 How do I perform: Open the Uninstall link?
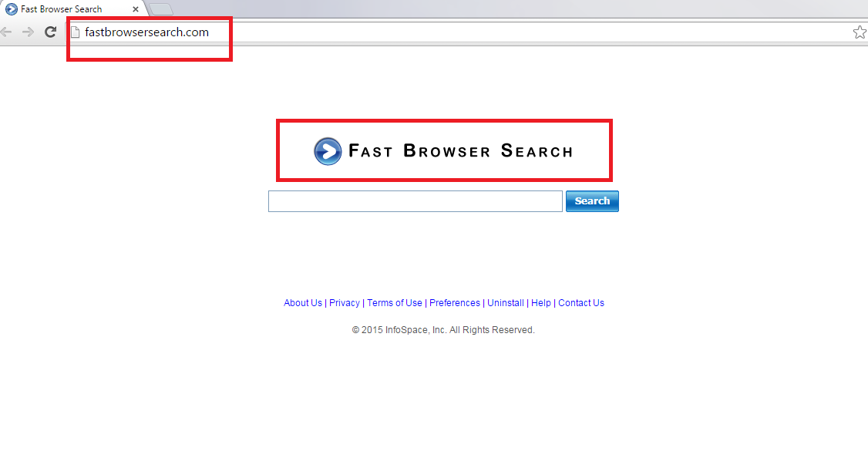click(506, 303)
